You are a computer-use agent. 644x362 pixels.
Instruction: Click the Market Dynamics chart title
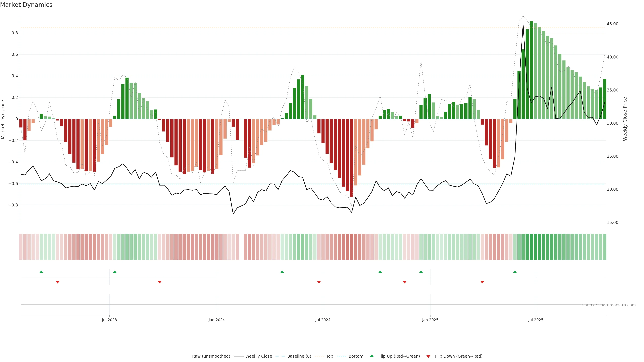26,5
